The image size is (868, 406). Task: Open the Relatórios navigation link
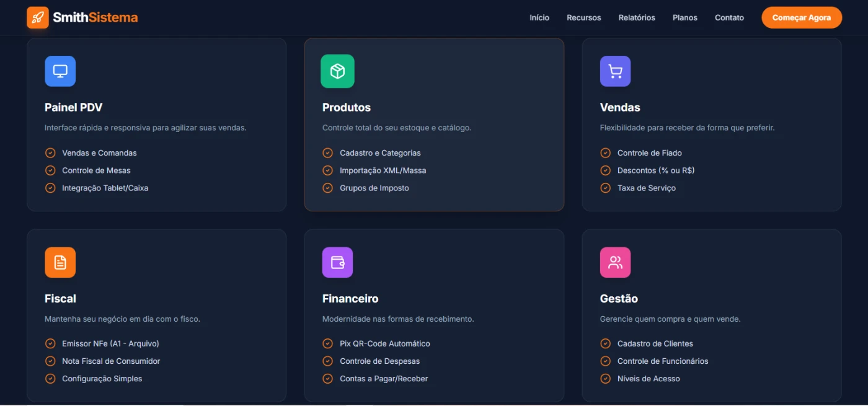tap(636, 18)
